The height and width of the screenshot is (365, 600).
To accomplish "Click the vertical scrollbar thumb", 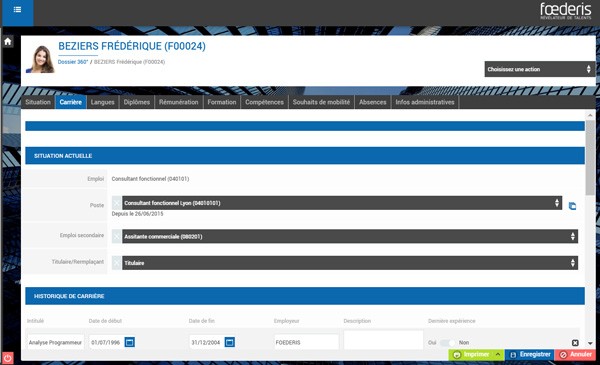I will click(590, 158).
